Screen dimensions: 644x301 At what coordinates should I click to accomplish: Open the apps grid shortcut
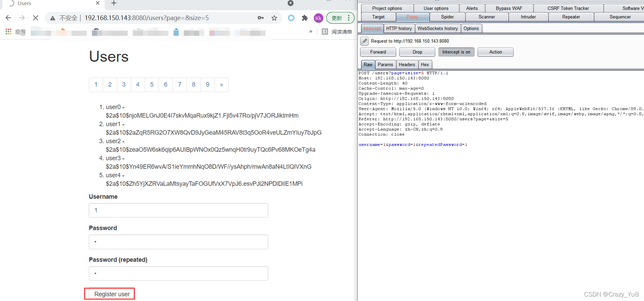9,32
